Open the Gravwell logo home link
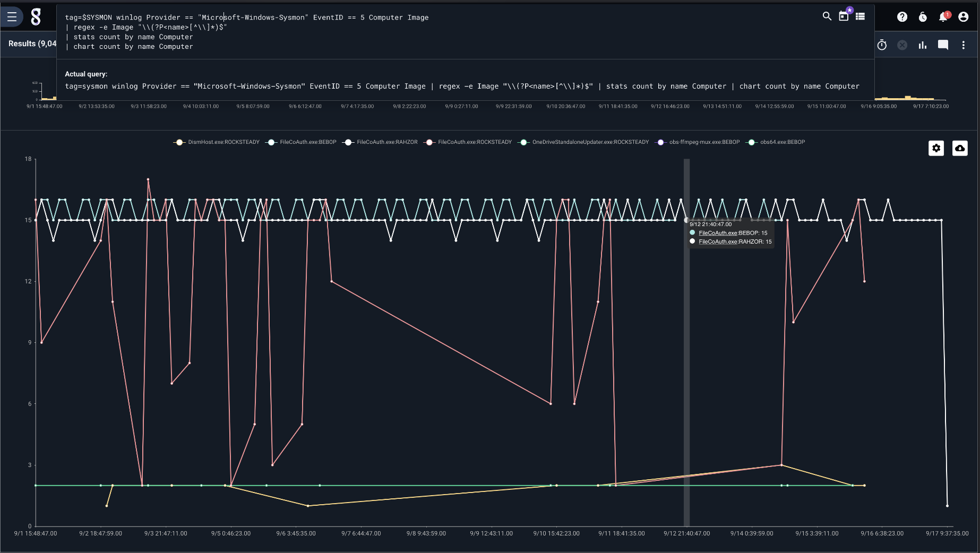 click(x=36, y=17)
